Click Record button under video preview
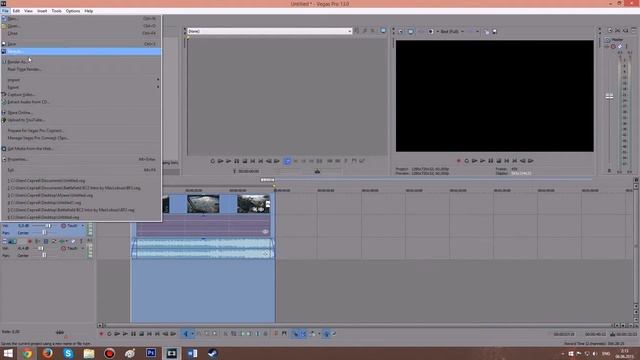Screen dimensions: 640x360 [458, 161]
